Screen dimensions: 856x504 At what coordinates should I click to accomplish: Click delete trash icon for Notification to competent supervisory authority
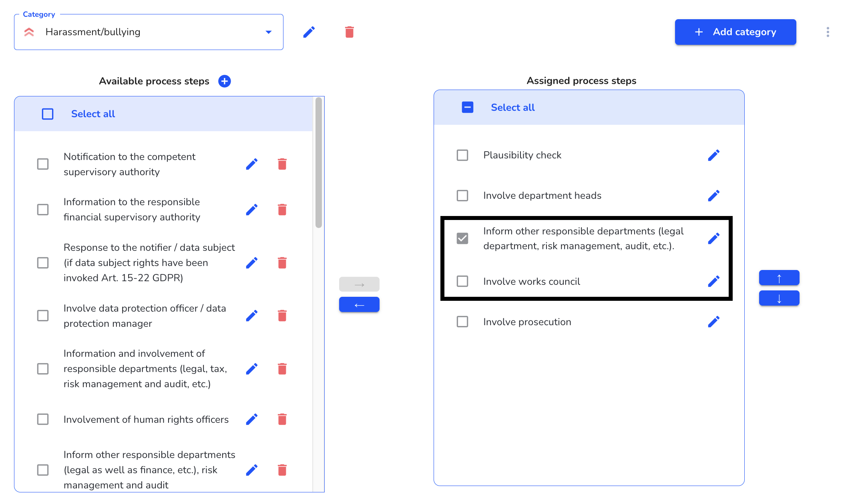[283, 164]
